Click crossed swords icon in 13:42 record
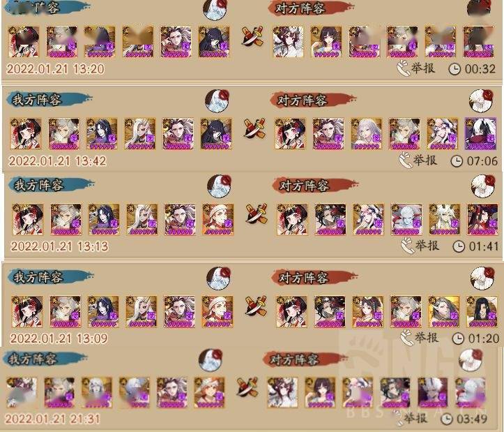This screenshot has width=504, height=432. [255, 128]
